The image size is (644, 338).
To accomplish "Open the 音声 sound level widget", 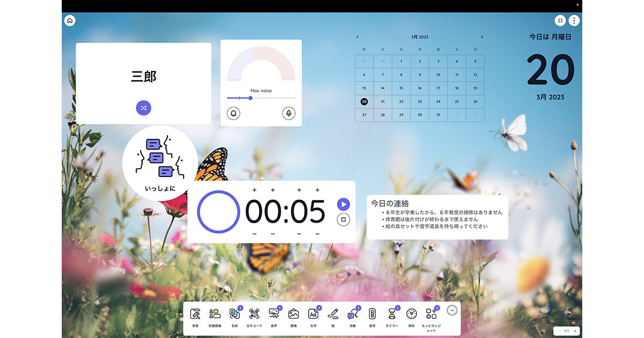I will point(274,314).
